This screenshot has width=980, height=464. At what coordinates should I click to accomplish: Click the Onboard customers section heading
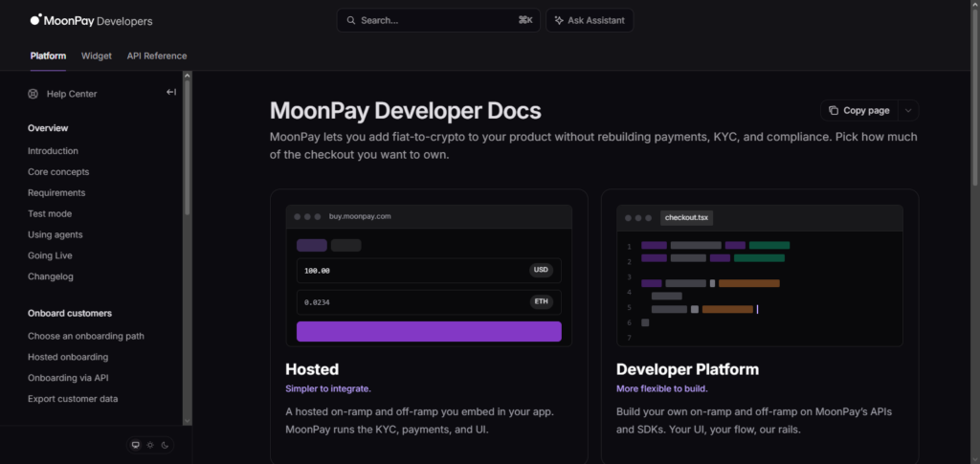[x=69, y=313]
